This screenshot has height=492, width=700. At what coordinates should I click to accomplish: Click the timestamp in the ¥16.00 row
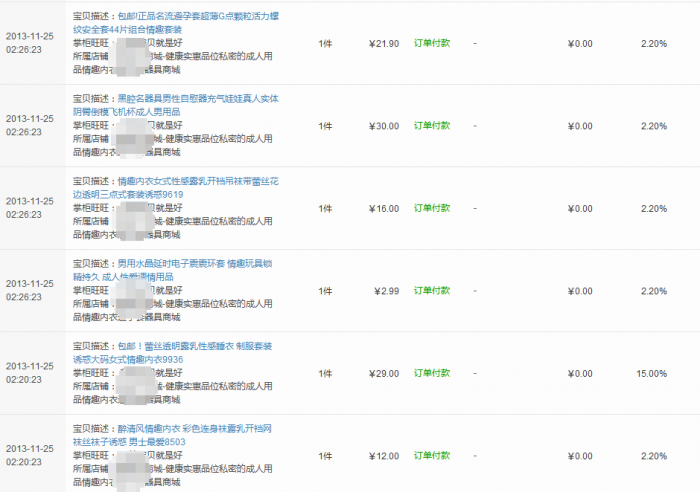tap(29, 208)
